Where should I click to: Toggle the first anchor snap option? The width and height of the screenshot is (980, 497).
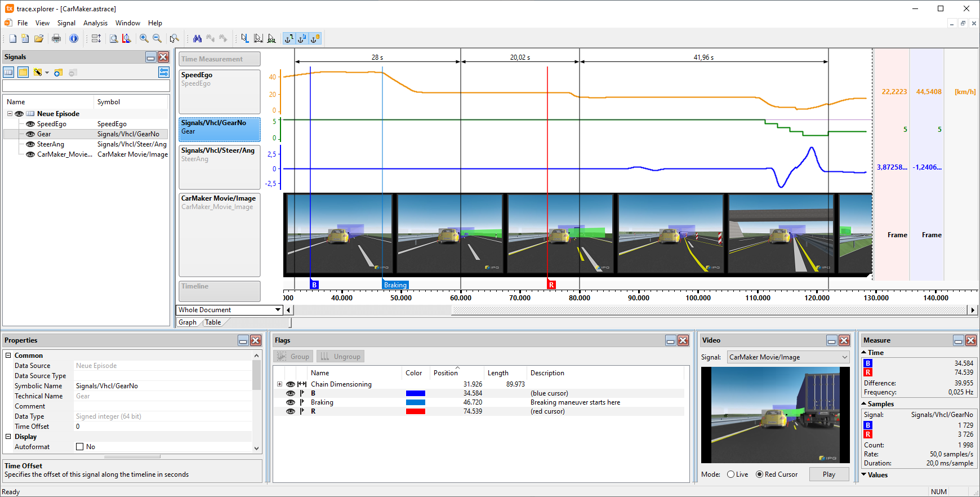(289, 38)
